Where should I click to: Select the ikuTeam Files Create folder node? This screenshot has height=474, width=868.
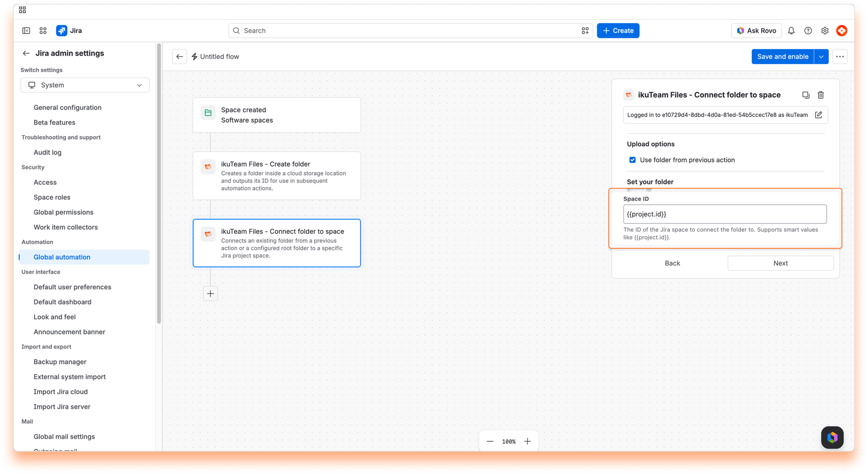[x=277, y=176]
